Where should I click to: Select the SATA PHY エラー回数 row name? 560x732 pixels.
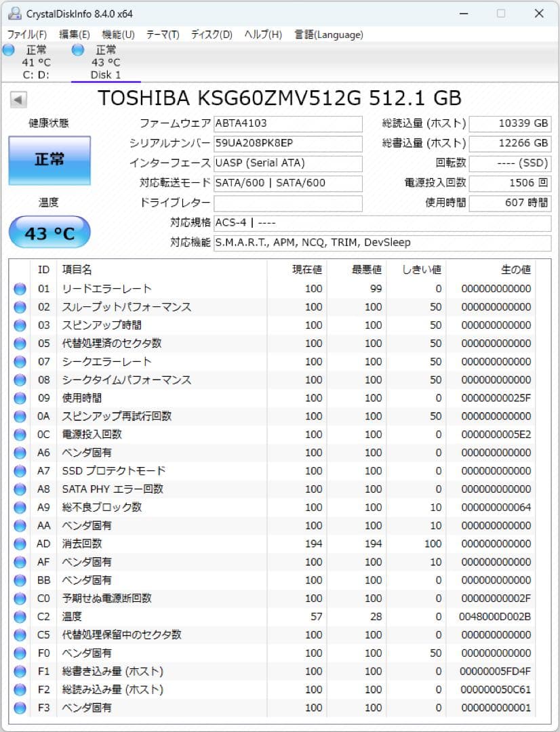click(x=113, y=489)
